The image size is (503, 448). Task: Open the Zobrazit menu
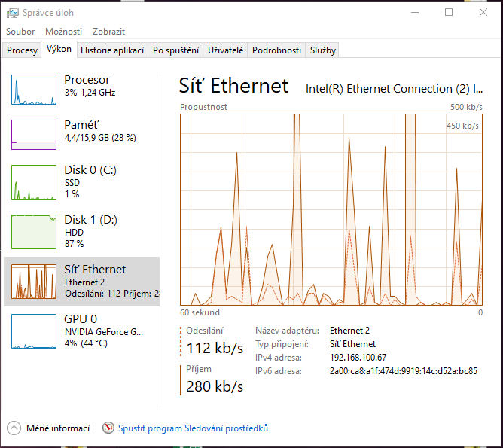point(108,32)
